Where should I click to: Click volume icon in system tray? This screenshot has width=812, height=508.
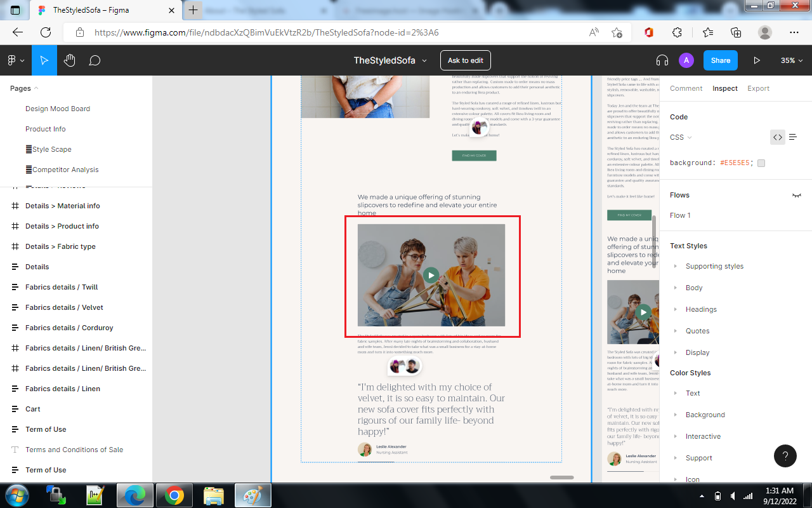click(733, 496)
